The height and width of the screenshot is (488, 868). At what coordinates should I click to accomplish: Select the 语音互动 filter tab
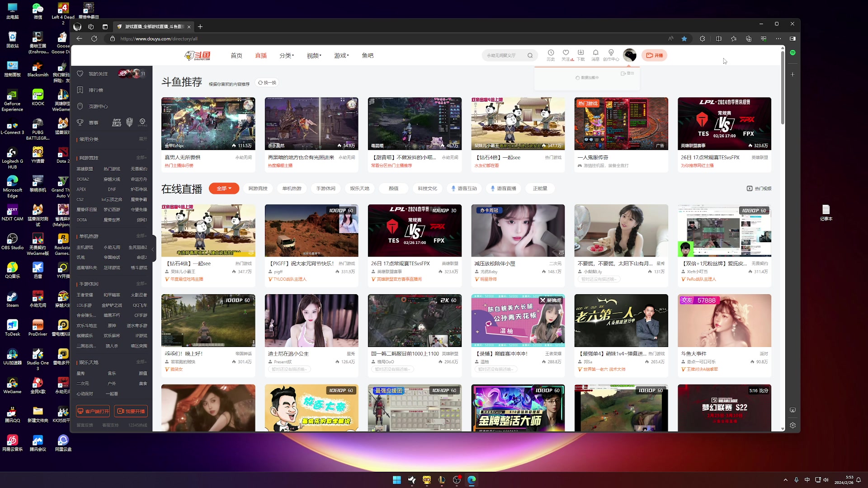tap(464, 188)
